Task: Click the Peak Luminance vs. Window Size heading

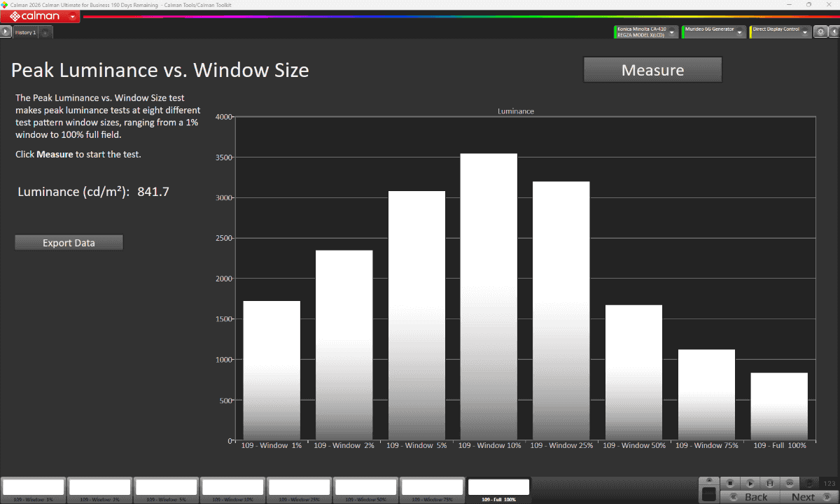Action: [x=160, y=70]
